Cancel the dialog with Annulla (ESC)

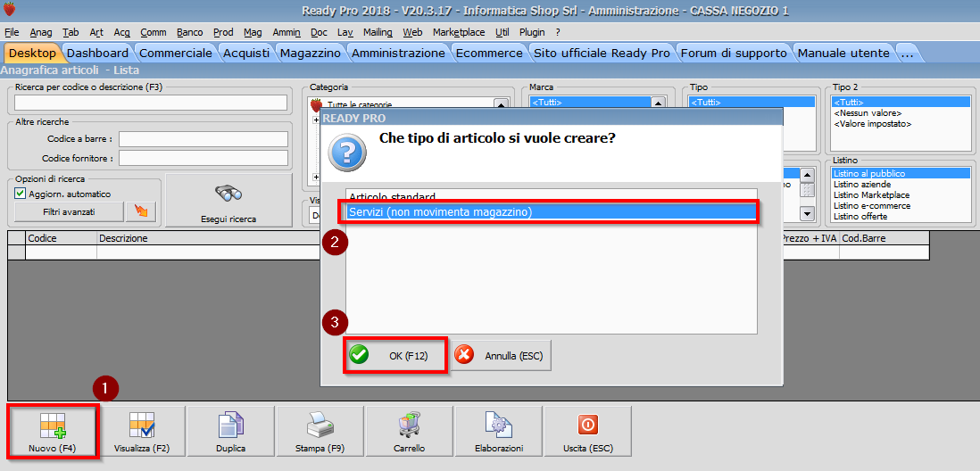pos(502,356)
